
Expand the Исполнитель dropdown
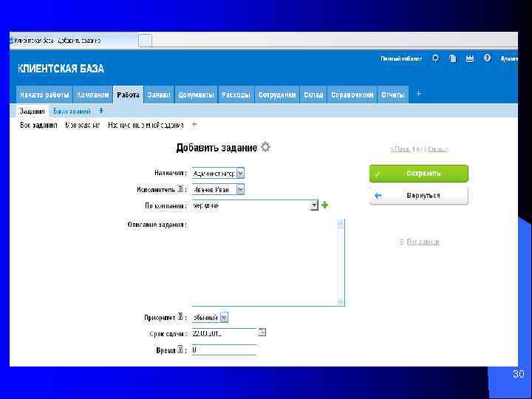(x=240, y=189)
